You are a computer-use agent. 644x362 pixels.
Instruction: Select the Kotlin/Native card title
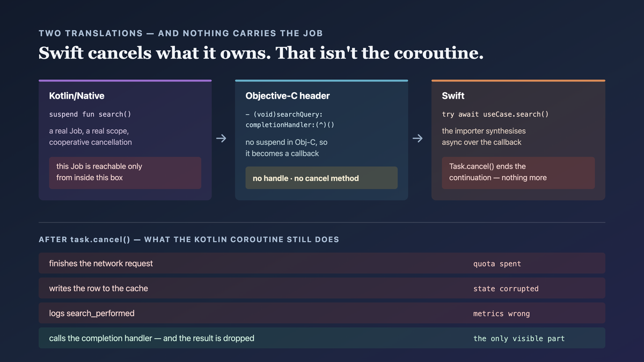tap(77, 96)
